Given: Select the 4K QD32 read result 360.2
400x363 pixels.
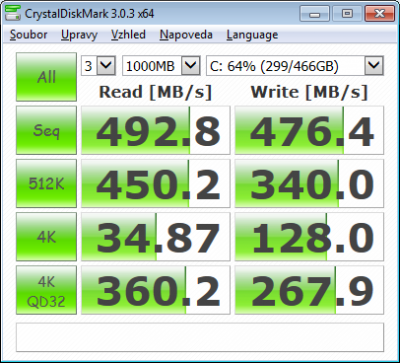Looking at the screenshot, I should [156, 290].
